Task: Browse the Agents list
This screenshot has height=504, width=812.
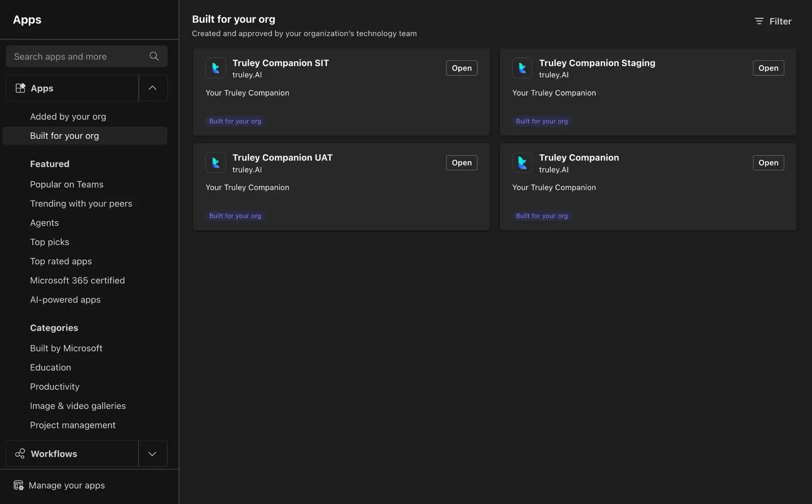Action: (44, 223)
